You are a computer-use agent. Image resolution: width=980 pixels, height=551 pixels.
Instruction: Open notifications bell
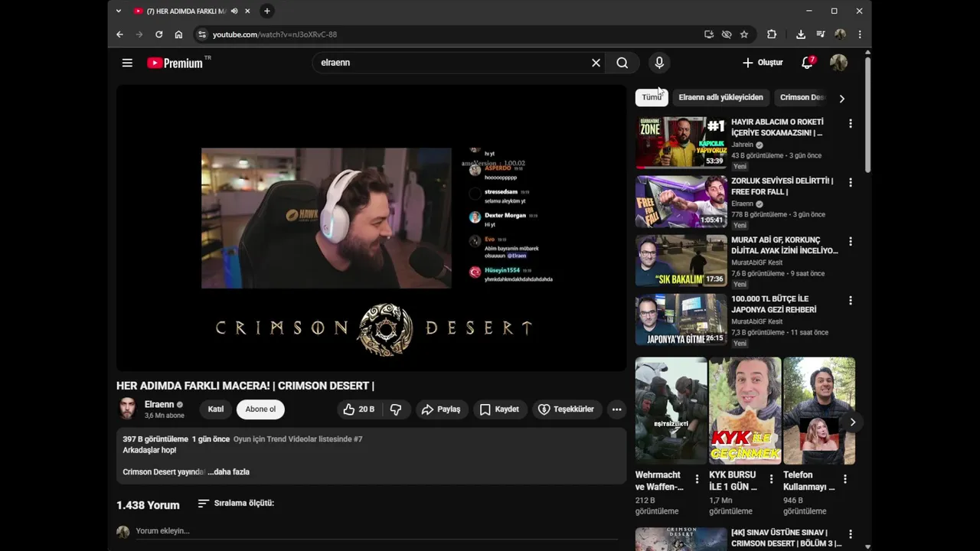coord(807,63)
